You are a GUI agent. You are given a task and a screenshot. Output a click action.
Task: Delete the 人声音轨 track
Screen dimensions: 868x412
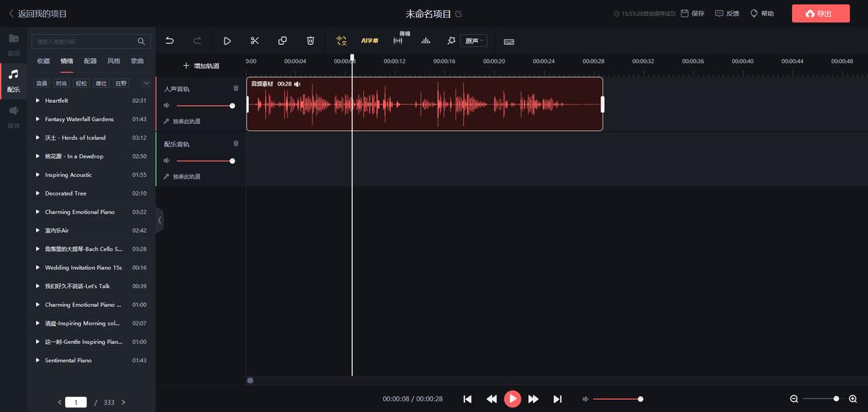[x=235, y=88]
